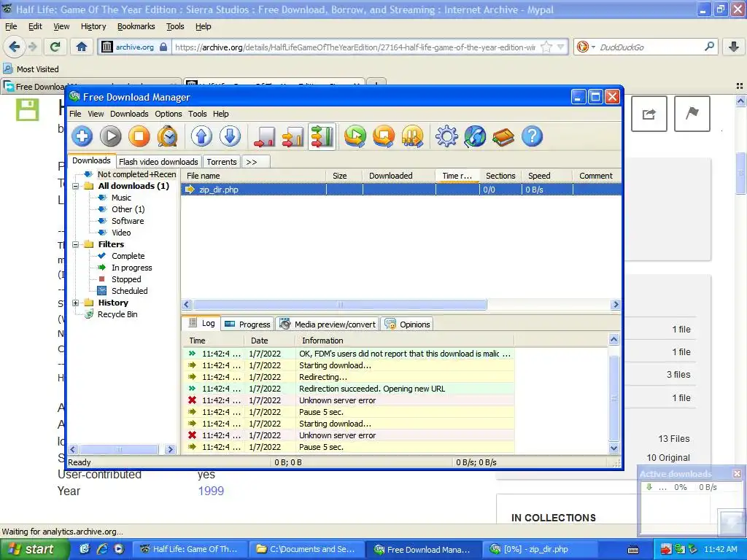Open browser Bookmarks menu

click(136, 26)
